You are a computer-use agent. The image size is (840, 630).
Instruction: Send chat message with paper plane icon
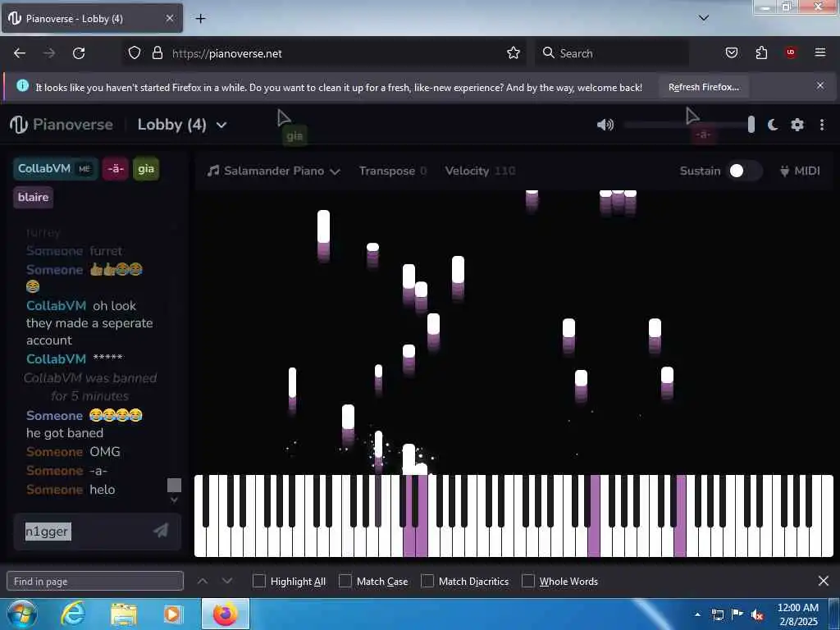[x=161, y=531]
